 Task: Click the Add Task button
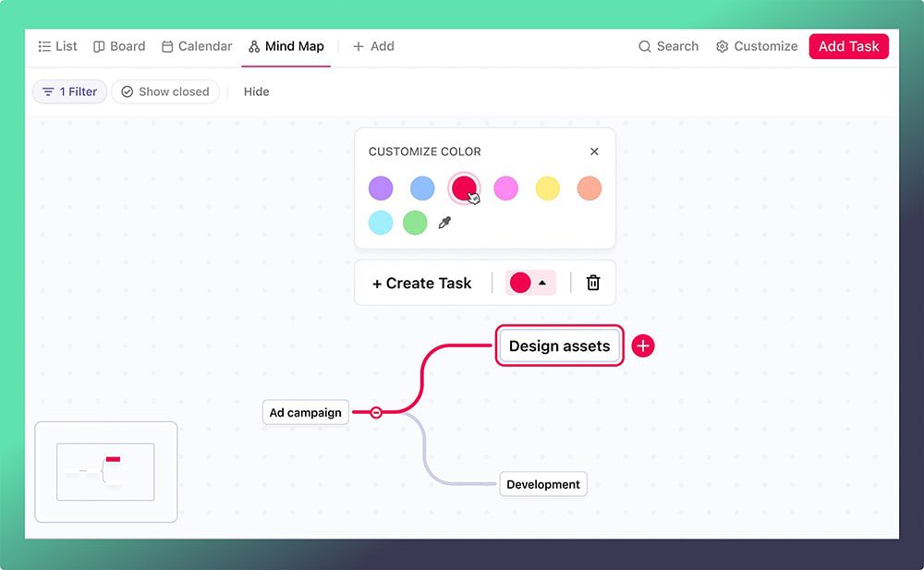point(848,46)
